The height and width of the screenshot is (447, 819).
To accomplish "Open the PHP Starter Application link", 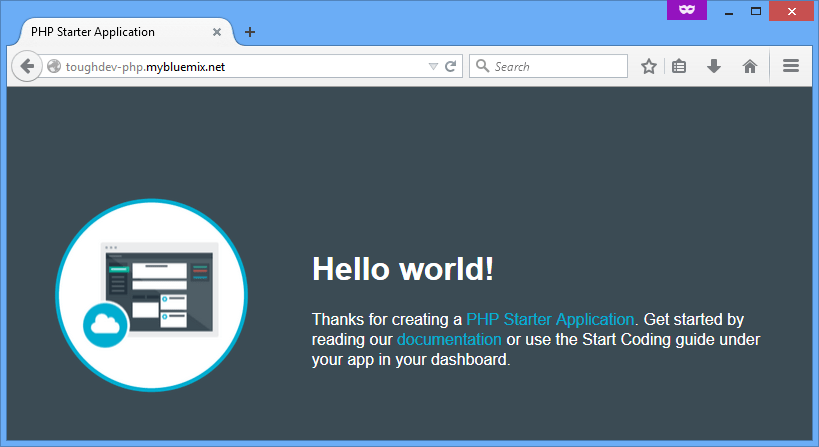I will coord(550,319).
